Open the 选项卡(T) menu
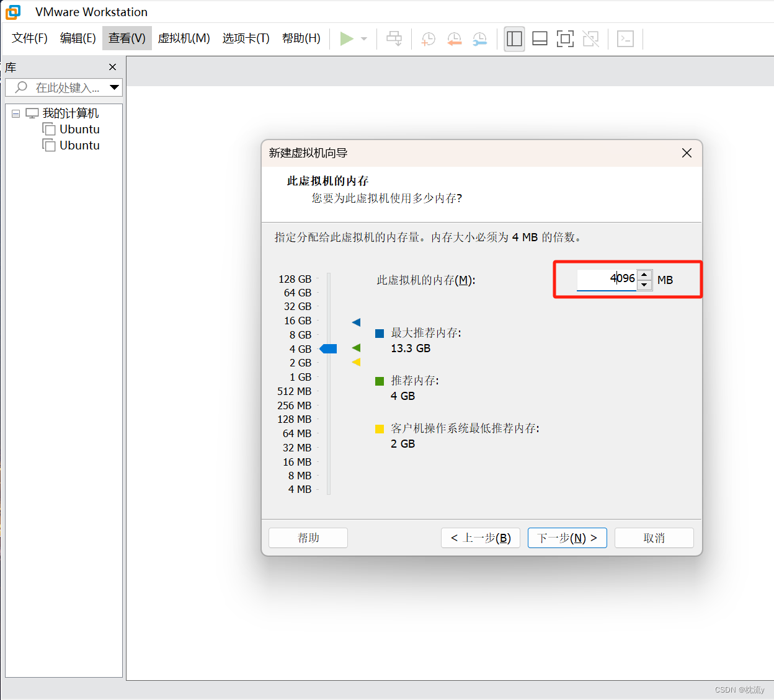Image resolution: width=774 pixels, height=700 pixels. 246,38
